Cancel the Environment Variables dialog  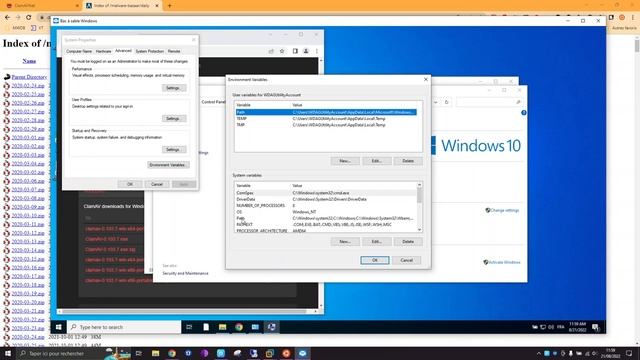[406, 260]
